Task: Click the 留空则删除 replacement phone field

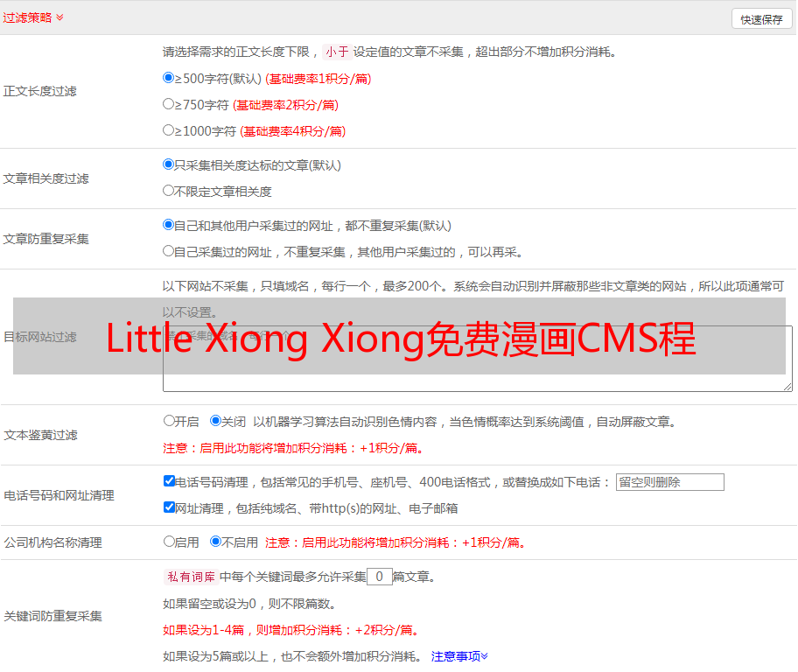Action: [x=669, y=482]
